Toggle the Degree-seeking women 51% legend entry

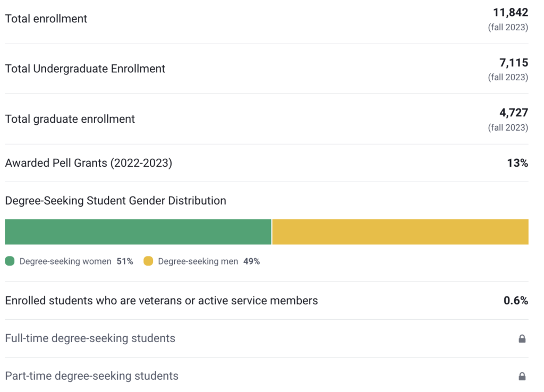coord(69,261)
